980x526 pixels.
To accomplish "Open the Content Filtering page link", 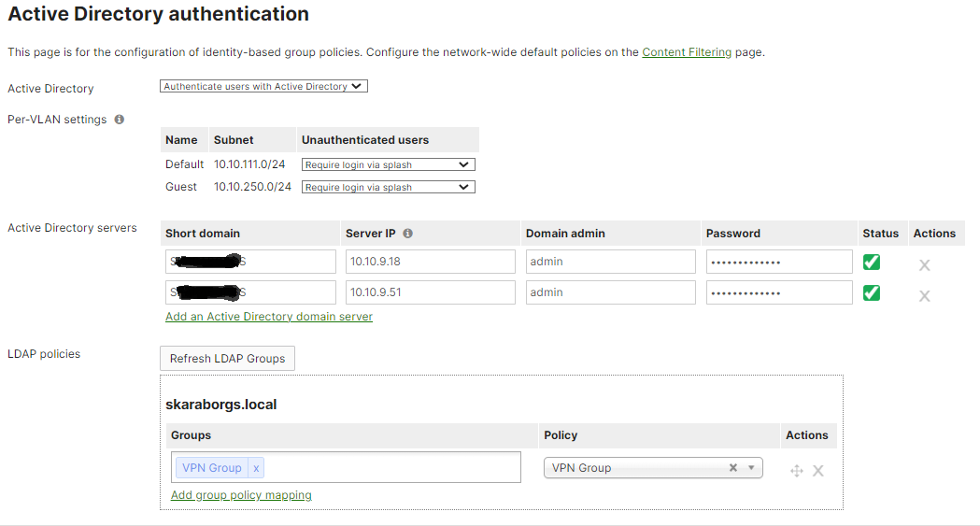I will [687, 52].
